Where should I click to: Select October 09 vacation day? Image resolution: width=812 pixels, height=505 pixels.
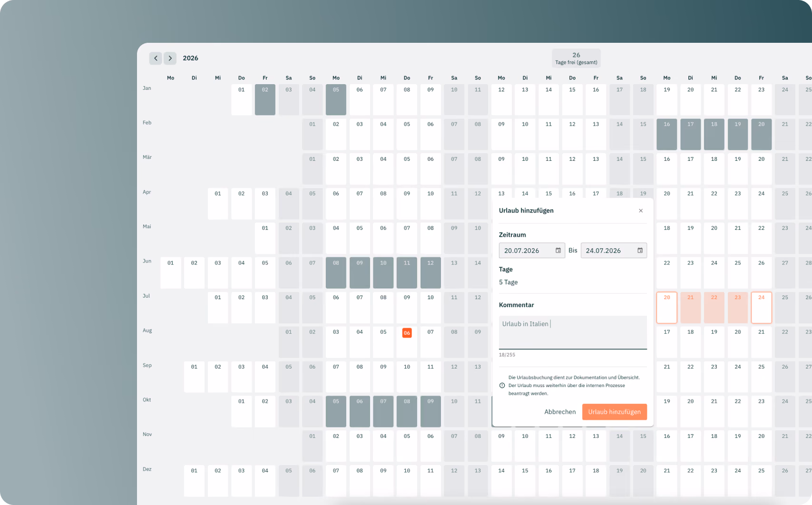click(x=430, y=412)
